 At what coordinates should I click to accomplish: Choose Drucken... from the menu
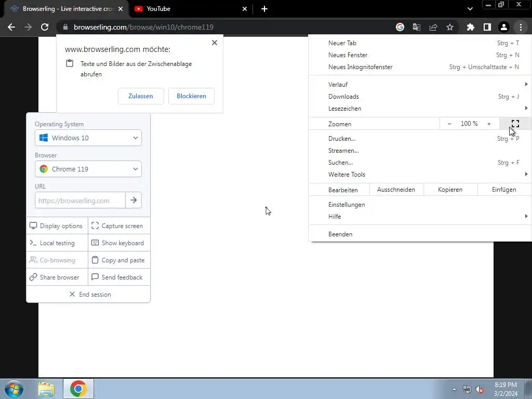coord(420,138)
